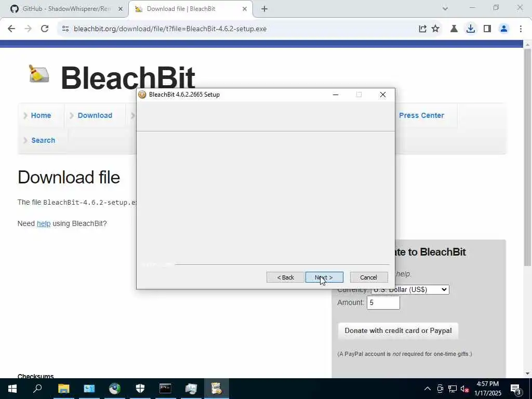
Task: Open the Command Prompt taskbar icon
Action: (165, 389)
